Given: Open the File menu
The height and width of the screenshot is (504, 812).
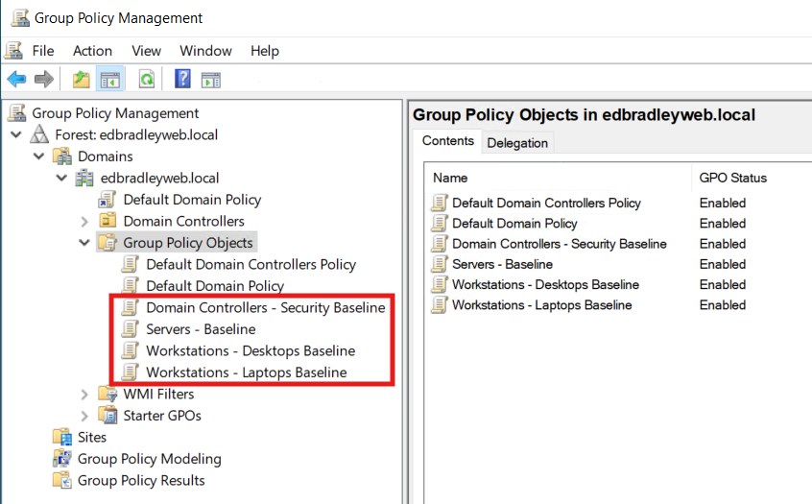Looking at the screenshot, I should [x=43, y=51].
